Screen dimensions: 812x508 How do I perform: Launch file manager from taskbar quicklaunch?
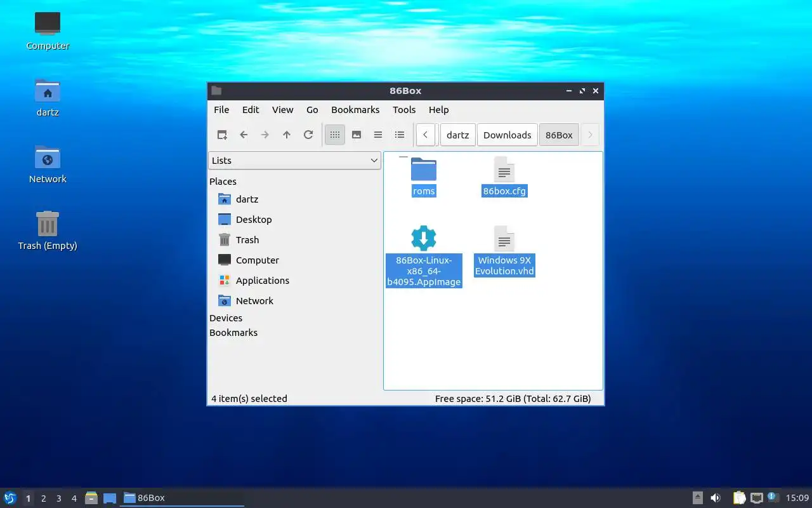pyautogui.click(x=91, y=498)
